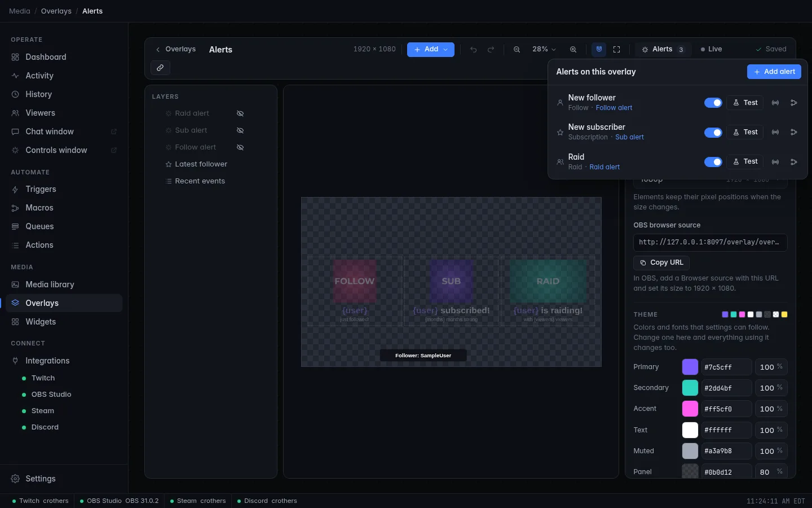
Task: Click the Alerts 3 toolbar button
Action: click(x=663, y=50)
